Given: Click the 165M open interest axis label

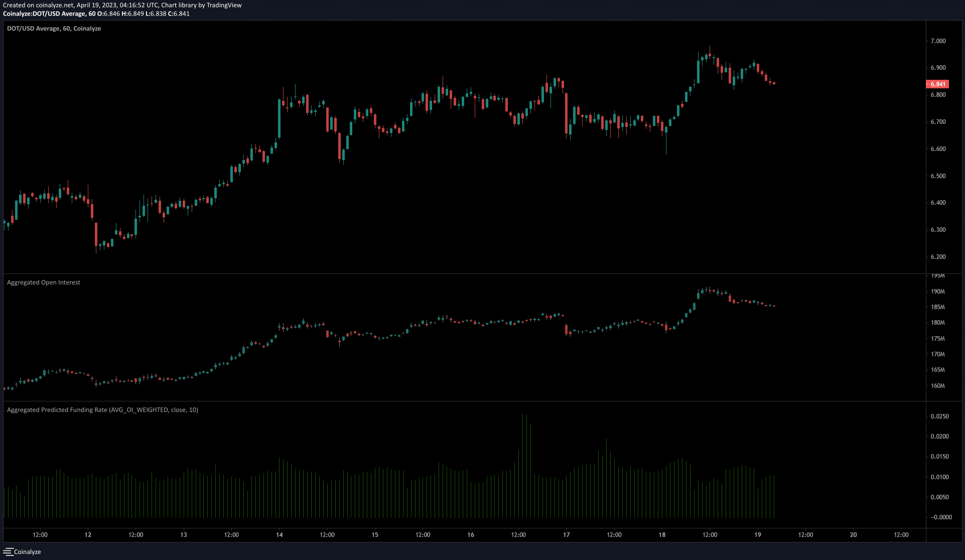Looking at the screenshot, I should coord(937,370).
